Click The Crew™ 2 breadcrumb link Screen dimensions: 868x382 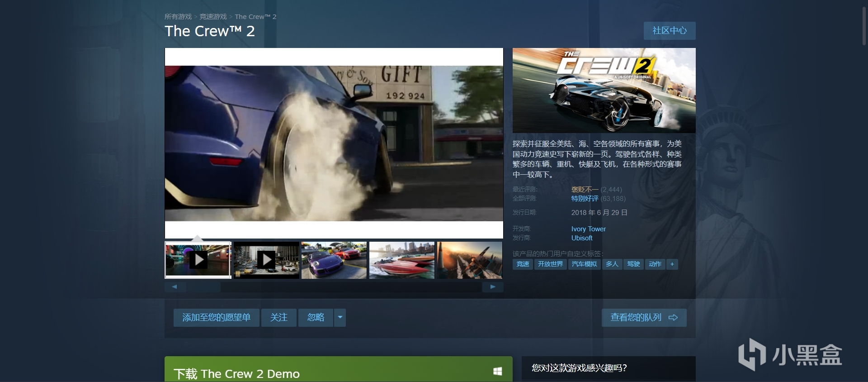tap(255, 17)
